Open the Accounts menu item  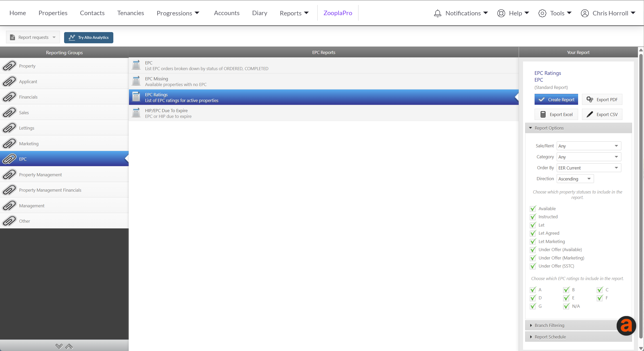(227, 13)
